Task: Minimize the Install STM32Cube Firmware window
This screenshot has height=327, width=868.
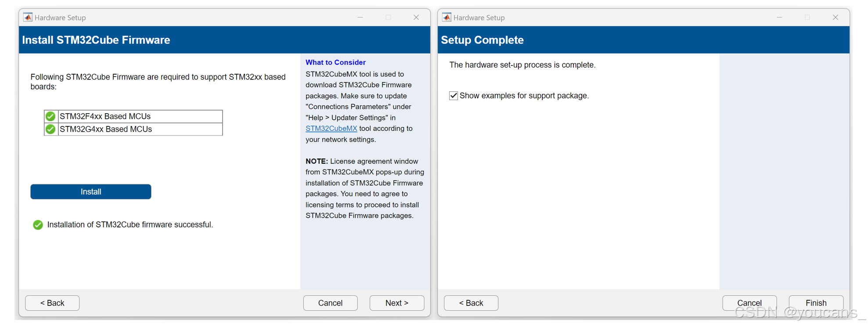Action: (x=360, y=18)
